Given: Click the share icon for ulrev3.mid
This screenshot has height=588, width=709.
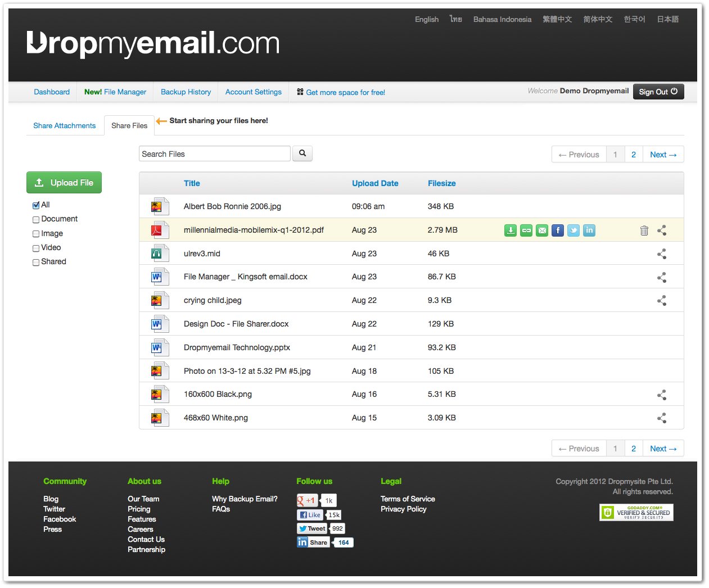Looking at the screenshot, I should [662, 254].
